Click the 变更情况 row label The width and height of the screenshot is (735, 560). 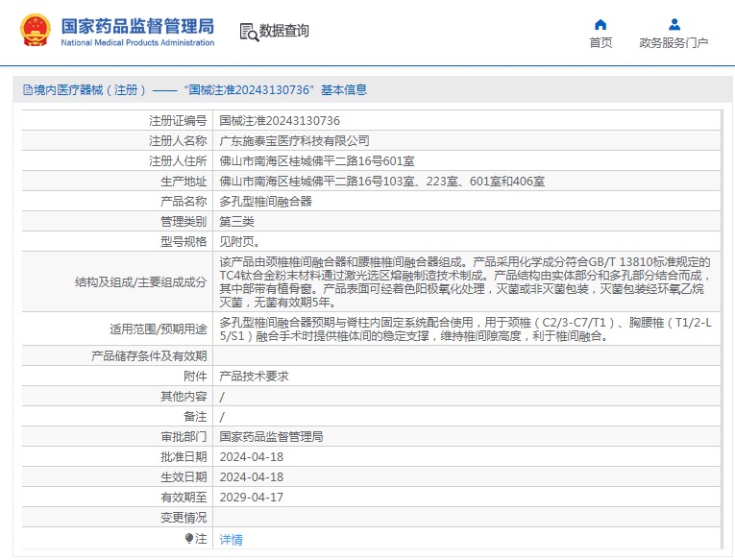point(184,518)
